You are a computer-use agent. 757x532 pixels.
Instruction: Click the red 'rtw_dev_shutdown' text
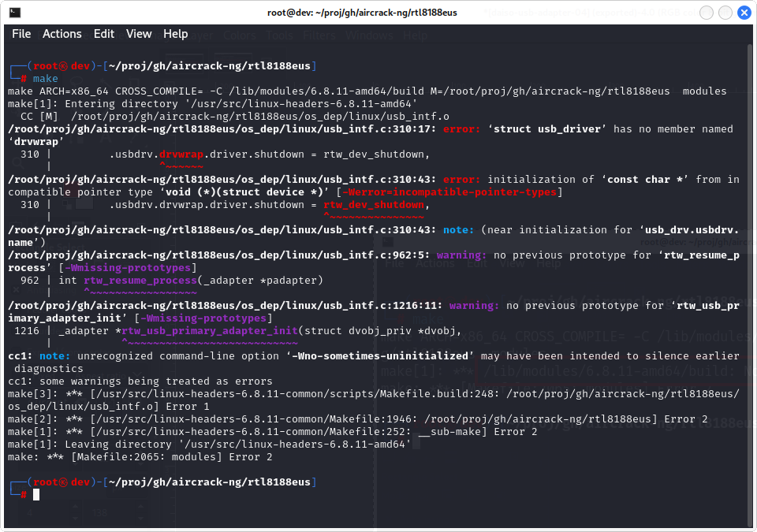374,205
